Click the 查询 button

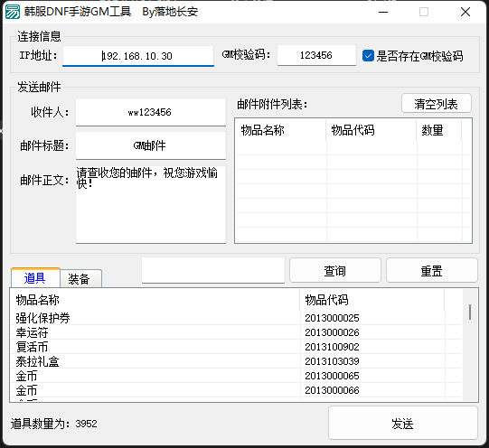point(335,270)
